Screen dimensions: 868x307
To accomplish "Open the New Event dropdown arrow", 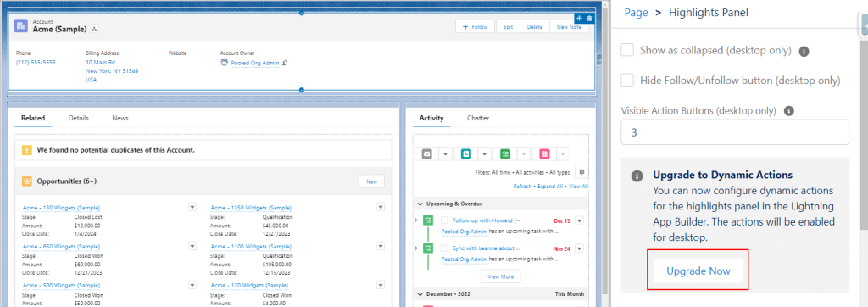I will (x=563, y=154).
